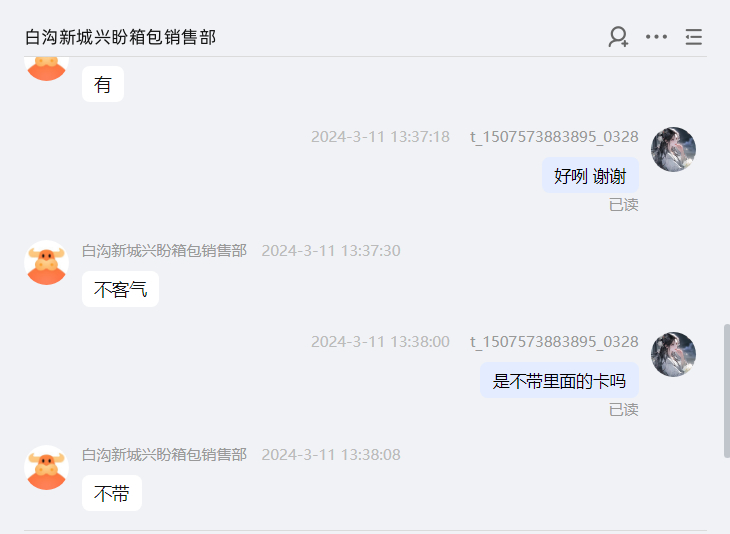Click the shop's bull avatar beside 不客气

click(x=47, y=263)
